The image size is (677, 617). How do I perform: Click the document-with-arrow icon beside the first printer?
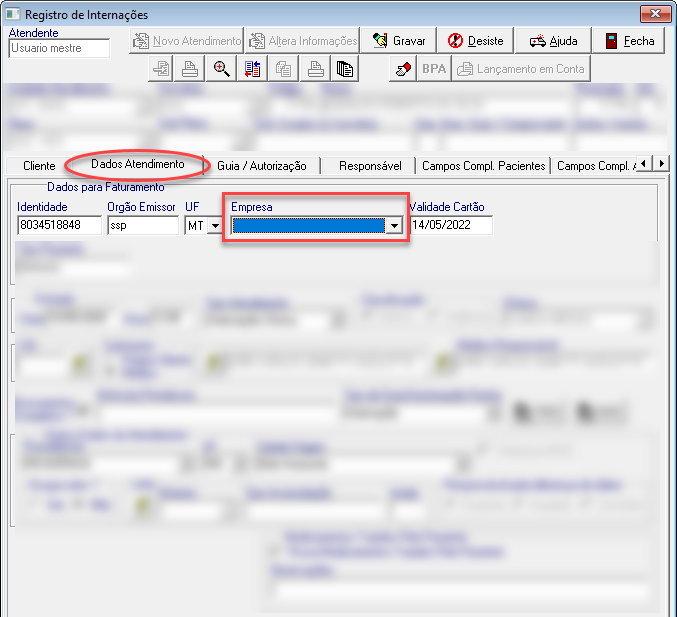click(x=161, y=69)
